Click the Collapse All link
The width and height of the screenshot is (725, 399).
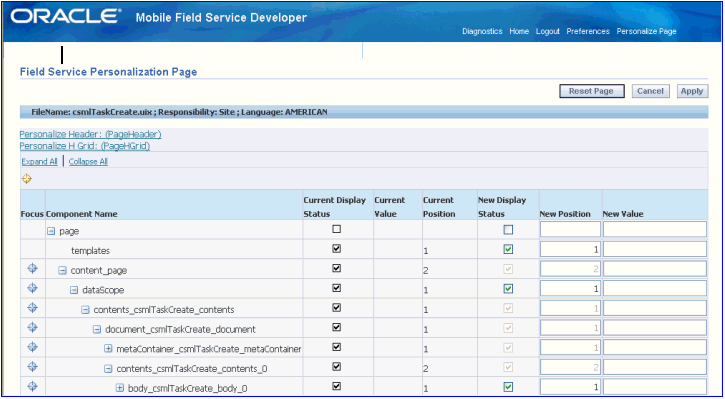88,162
